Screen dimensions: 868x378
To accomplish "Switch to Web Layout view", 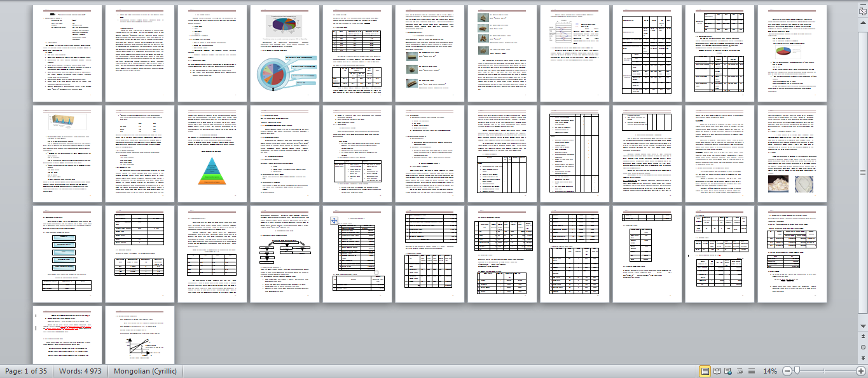I will [x=728, y=371].
